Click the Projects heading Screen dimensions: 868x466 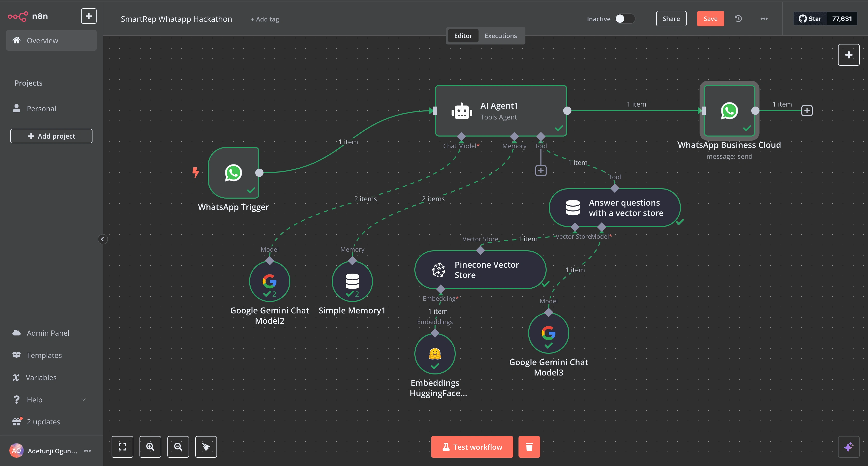(x=28, y=83)
